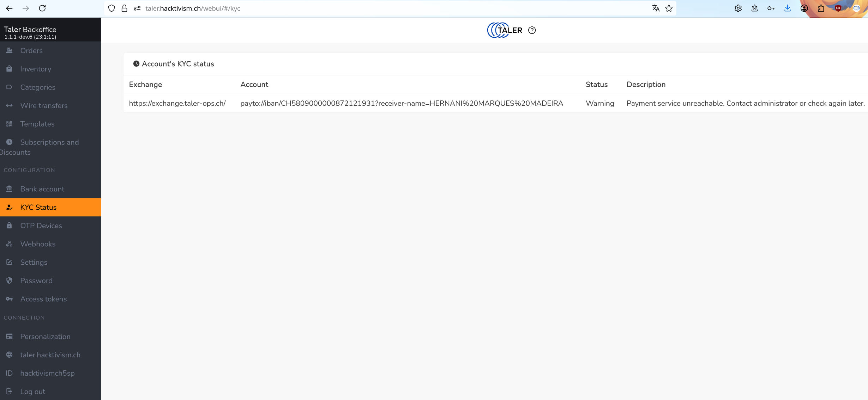Screen dimensions: 868x400
Task: Open the Templates page
Action: 50,124
